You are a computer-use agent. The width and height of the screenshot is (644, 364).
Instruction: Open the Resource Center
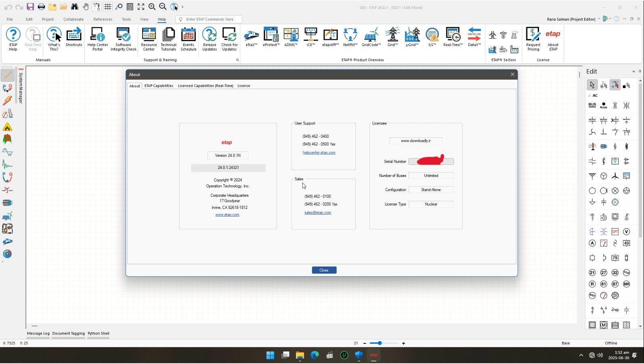tap(149, 39)
